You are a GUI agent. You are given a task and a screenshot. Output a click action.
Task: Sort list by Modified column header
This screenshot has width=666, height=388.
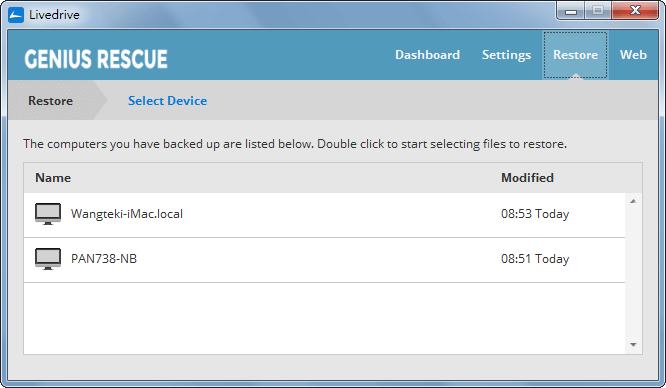pos(527,178)
